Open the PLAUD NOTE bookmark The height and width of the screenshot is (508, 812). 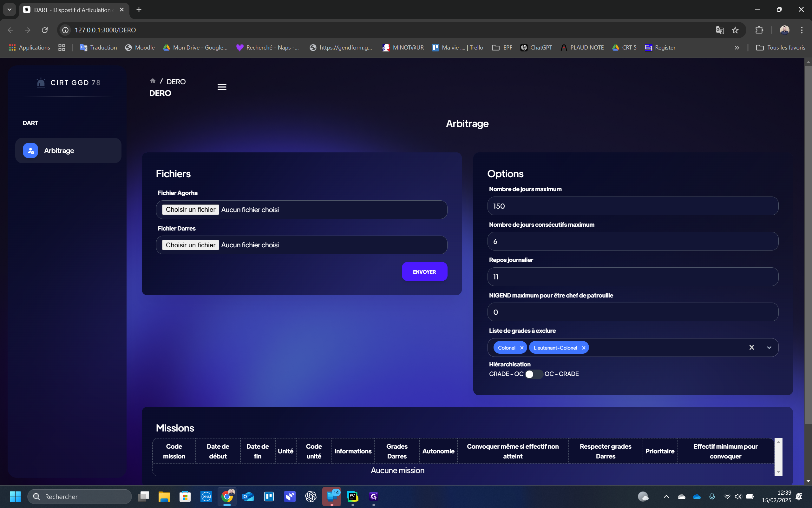(x=582, y=47)
